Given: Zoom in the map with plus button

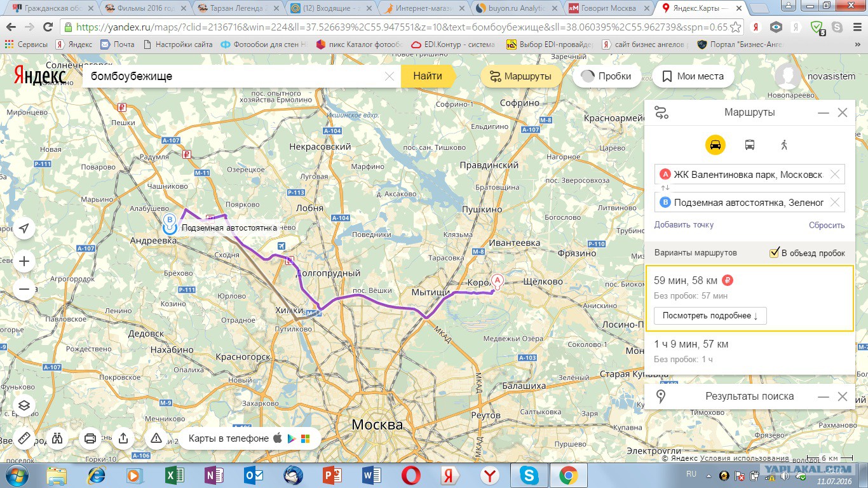Looking at the screenshot, I should (x=24, y=261).
